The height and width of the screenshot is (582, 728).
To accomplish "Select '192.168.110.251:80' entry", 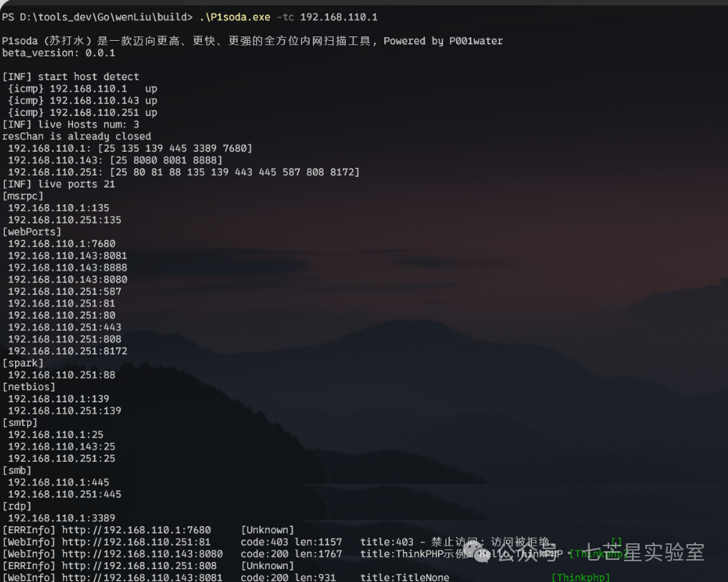I will (x=62, y=315).
